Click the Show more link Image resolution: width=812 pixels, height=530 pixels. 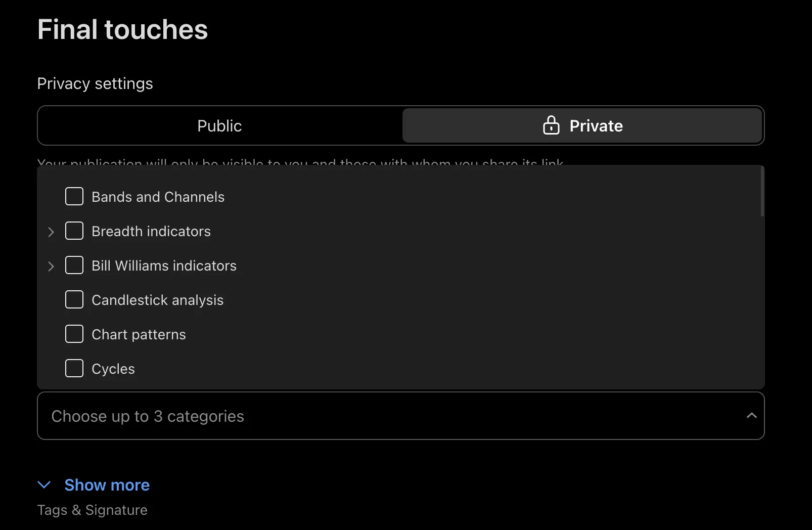(x=107, y=485)
